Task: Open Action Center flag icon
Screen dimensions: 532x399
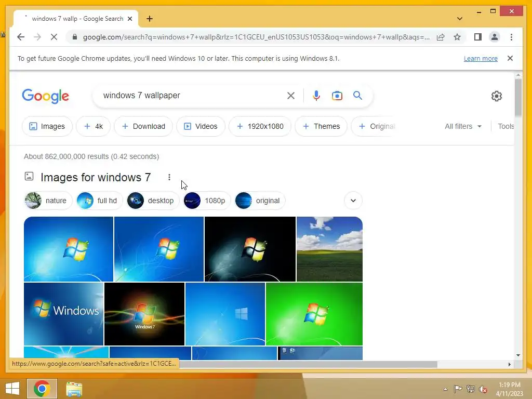Action: (458, 389)
